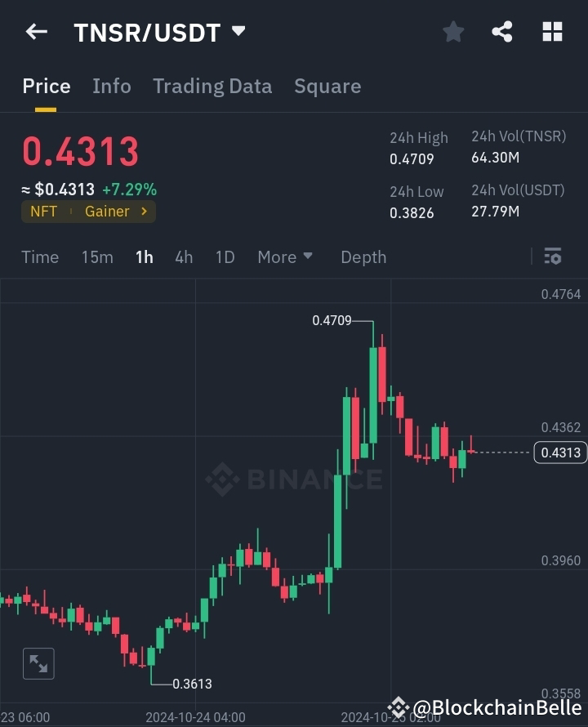Click the NFT tag label
This screenshot has width=588, height=727.
[x=43, y=211]
